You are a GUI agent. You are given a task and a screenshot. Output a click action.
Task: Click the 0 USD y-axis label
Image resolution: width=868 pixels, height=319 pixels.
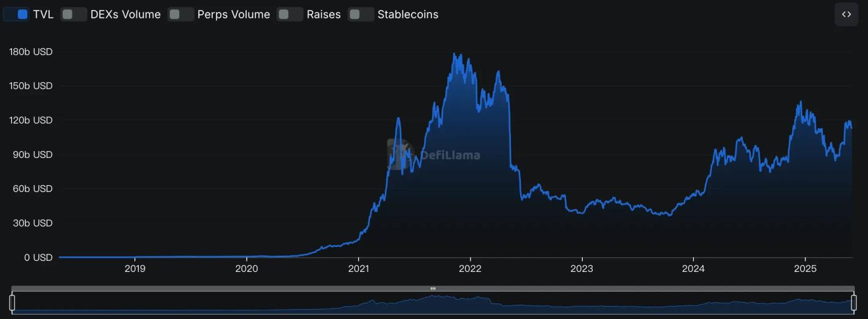point(38,257)
